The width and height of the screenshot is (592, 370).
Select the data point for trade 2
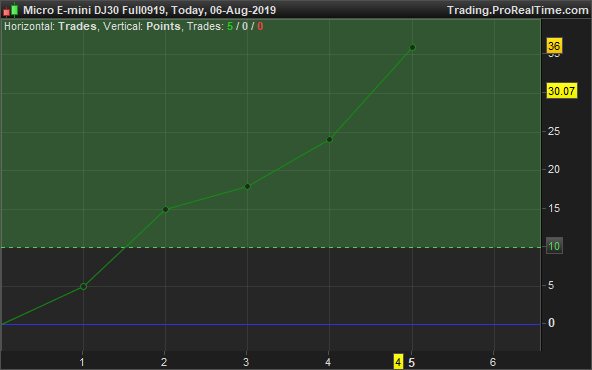165,210
